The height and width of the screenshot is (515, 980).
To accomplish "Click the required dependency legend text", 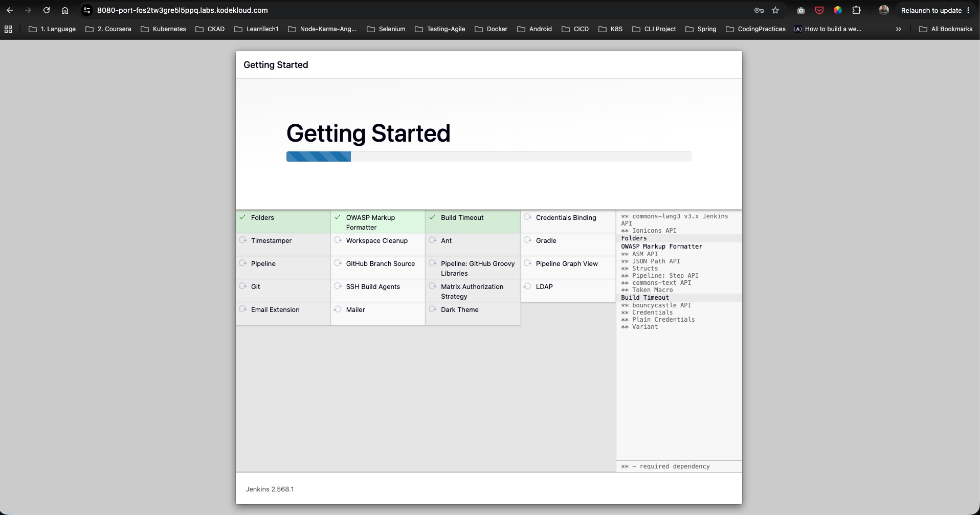I will click(665, 466).
